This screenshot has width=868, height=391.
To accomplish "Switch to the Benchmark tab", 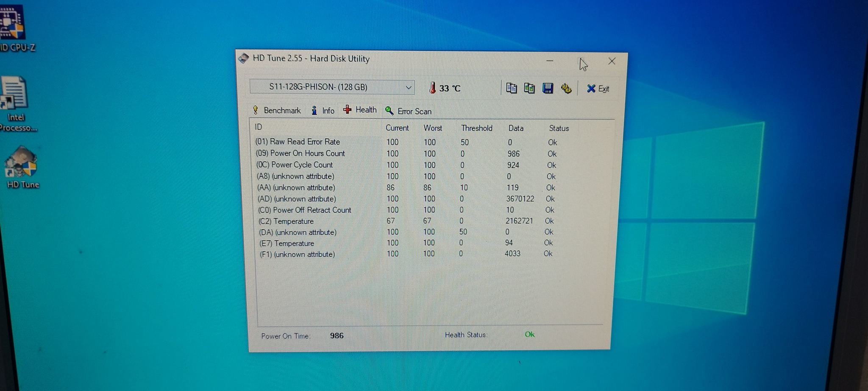I will pos(277,110).
